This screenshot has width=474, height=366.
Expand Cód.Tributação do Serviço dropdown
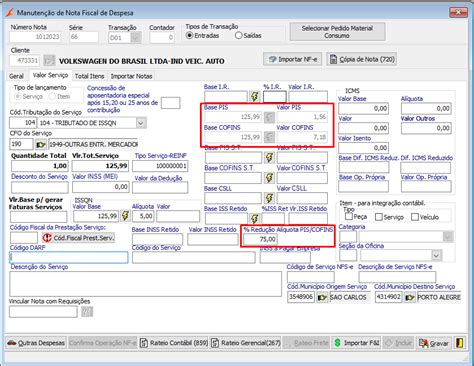click(x=141, y=123)
